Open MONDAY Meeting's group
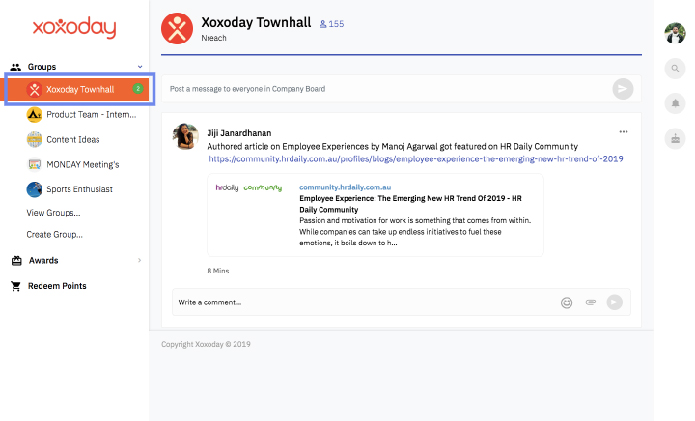 tap(83, 164)
